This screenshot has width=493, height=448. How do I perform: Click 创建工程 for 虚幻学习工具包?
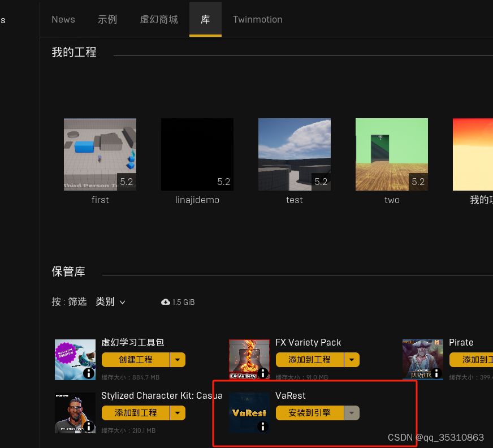click(x=136, y=360)
